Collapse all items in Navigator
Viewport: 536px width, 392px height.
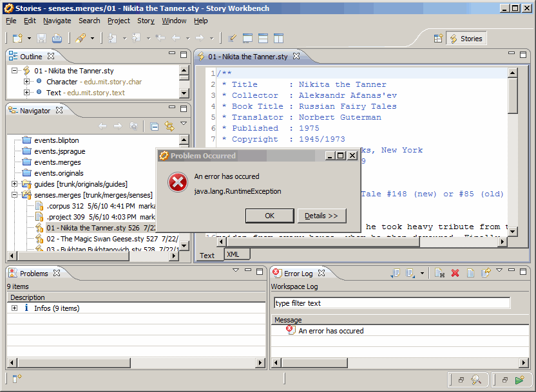(x=155, y=127)
